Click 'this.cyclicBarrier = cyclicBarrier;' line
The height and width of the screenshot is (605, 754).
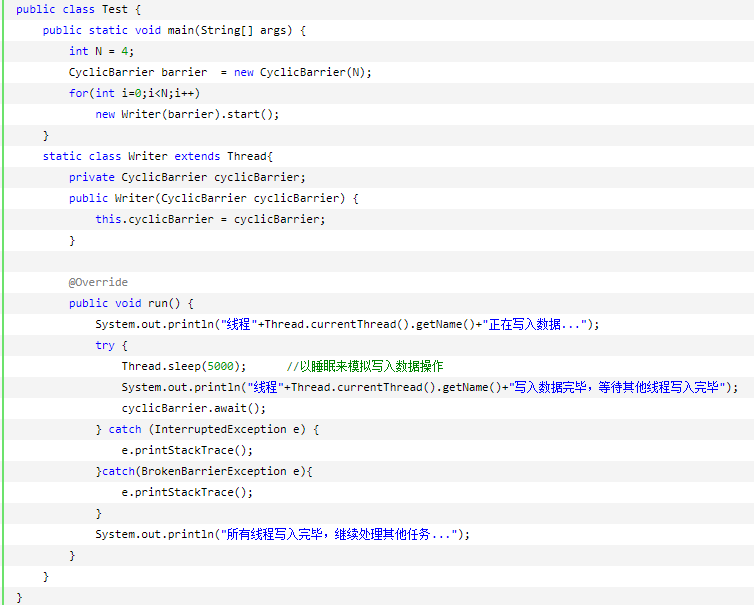[210, 219]
